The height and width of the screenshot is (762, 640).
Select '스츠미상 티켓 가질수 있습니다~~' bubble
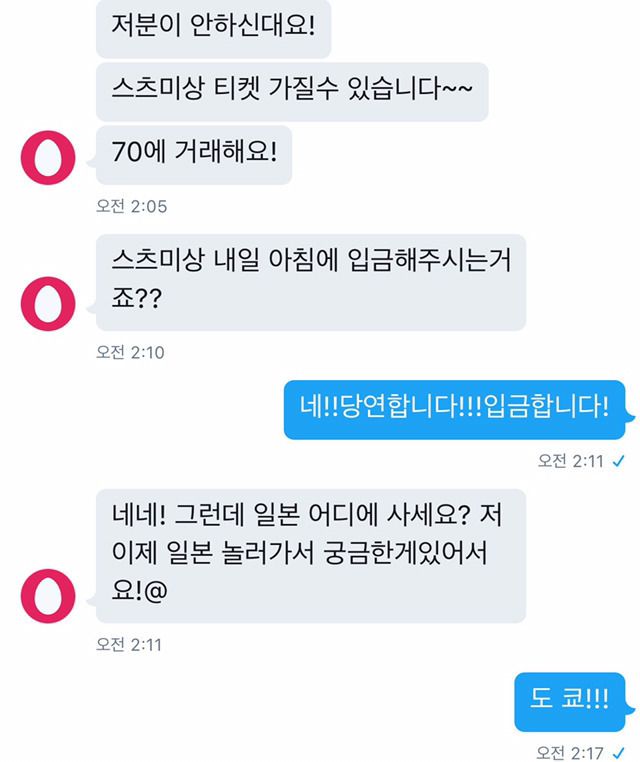(292, 92)
